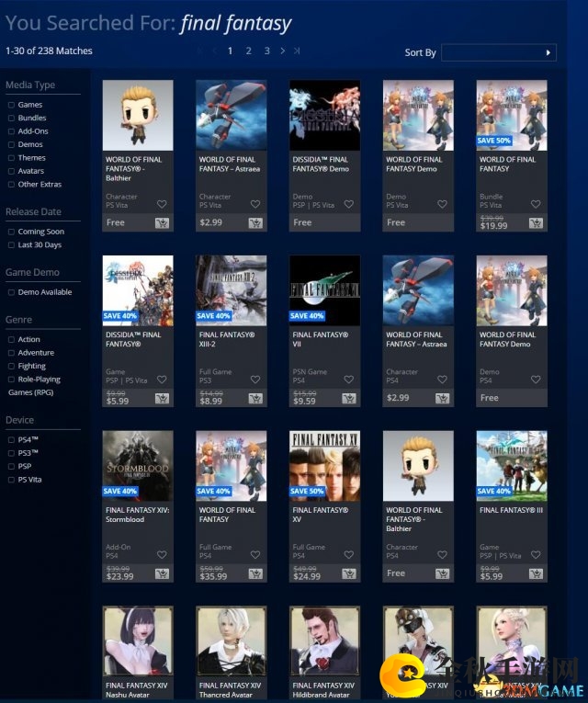The width and height of the screenshot is (588, 703).
Task: Check the Games media type filter
Action: 12,105
